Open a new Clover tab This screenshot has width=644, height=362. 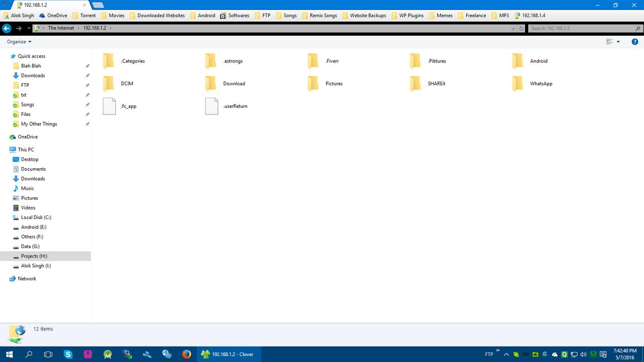point(98,5)
